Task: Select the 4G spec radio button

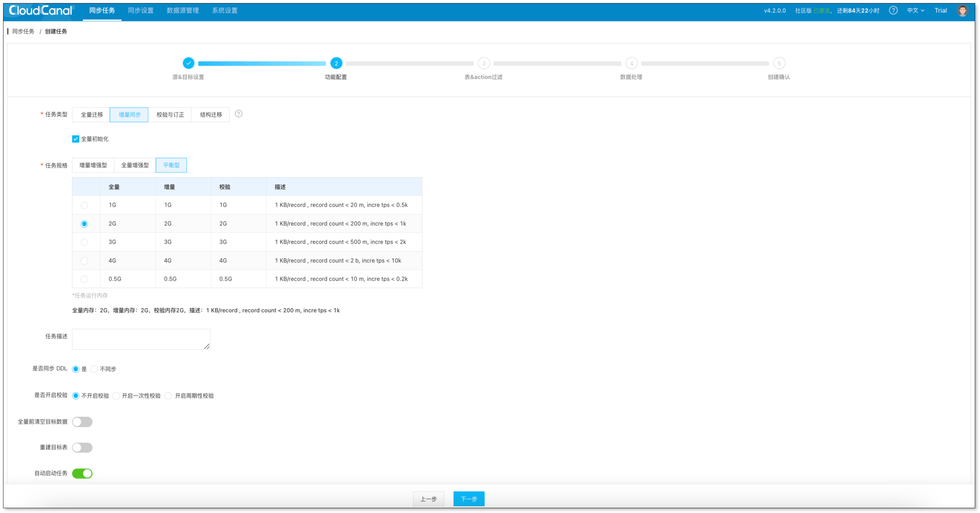Action: click(x=84, y=261)
